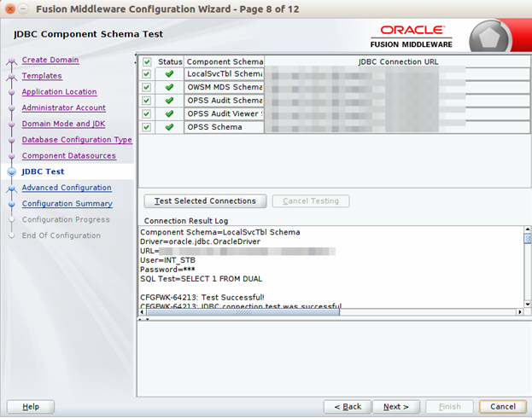Click the log vertical scrollbar thumb
This screenshot has width=532, height=418.
pos(527,238)
